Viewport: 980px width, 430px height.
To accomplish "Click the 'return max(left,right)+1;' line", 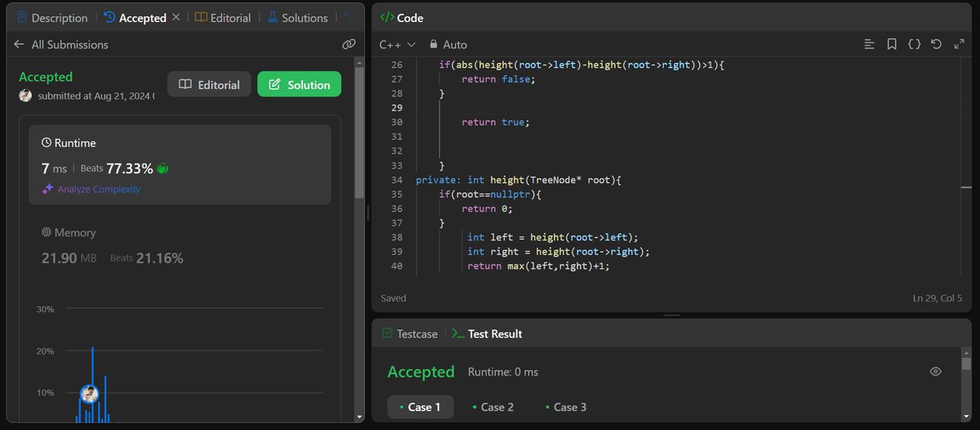I will 539,267.
